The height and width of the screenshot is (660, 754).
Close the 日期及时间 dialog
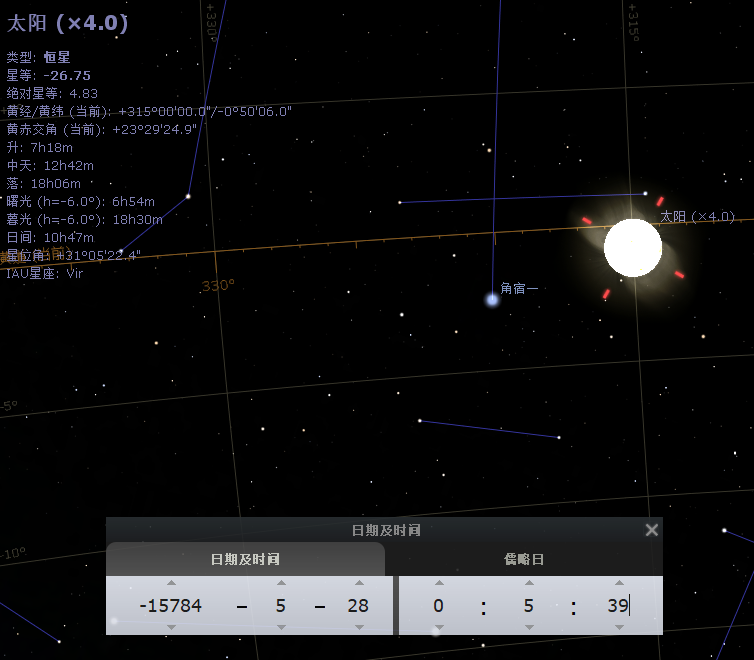652,530
